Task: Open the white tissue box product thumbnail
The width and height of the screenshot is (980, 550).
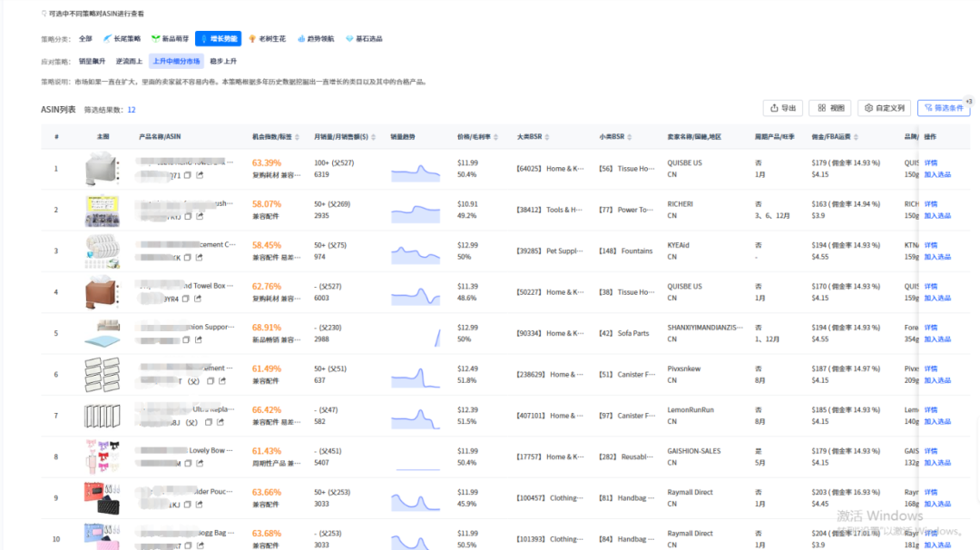Action: coord(102,169)
